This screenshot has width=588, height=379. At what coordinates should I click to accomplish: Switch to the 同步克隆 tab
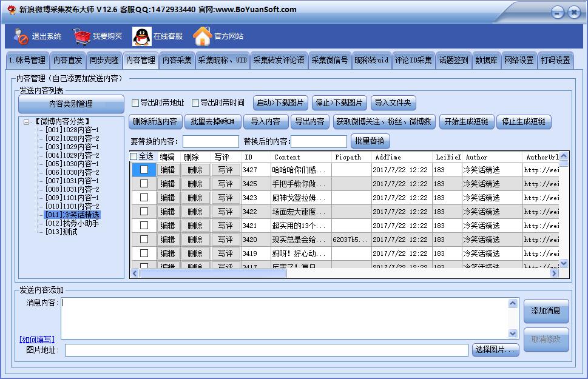pos(104,61)
